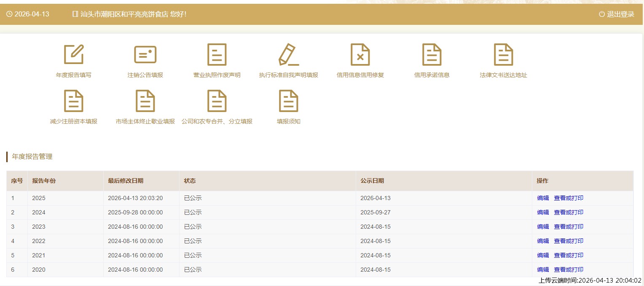
Task: Open 法律文书送达地址 icon
Action: pos(504,55)
